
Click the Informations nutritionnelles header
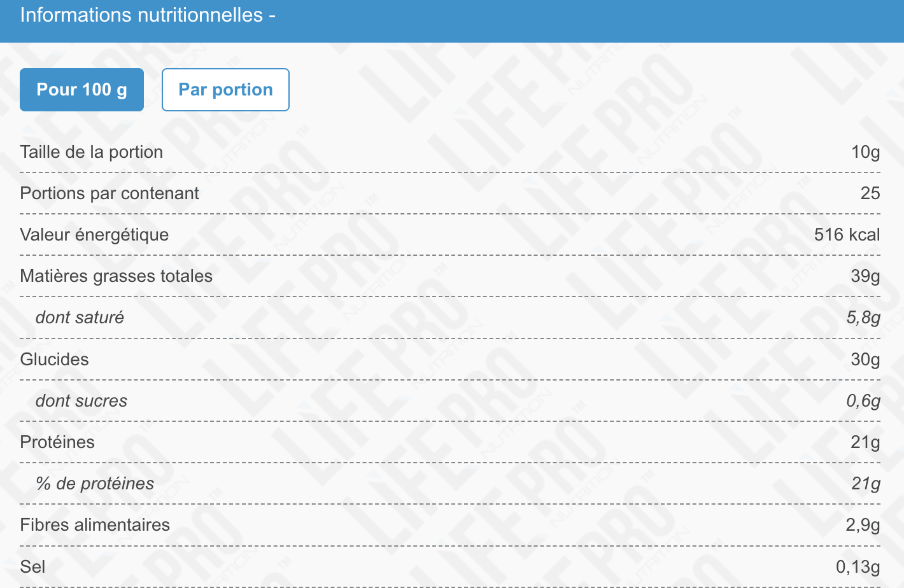(148, 15)
